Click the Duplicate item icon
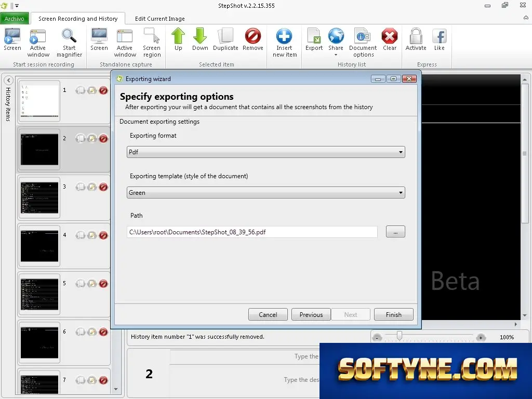532x399 pixels. pos(225,36)
